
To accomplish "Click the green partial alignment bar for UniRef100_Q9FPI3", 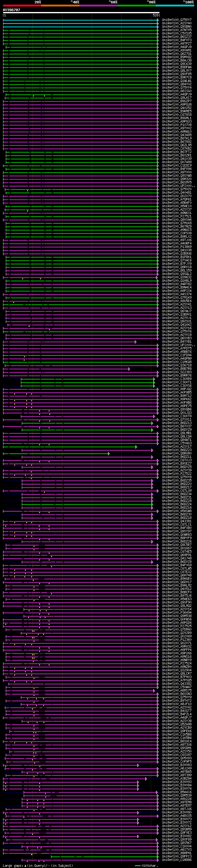I will tap(105, 856).
